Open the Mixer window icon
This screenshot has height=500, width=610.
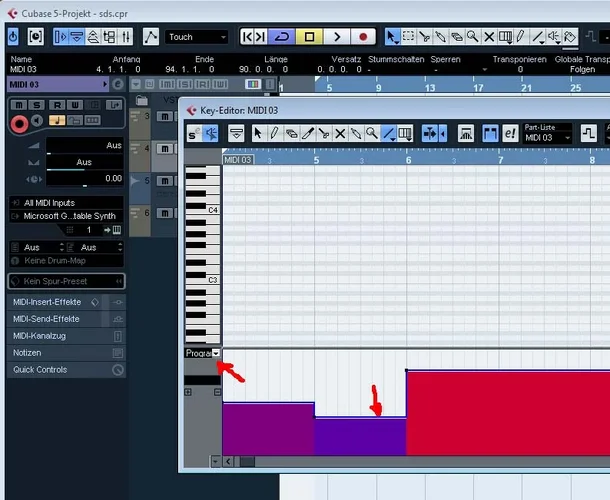(x=126, y=37)
